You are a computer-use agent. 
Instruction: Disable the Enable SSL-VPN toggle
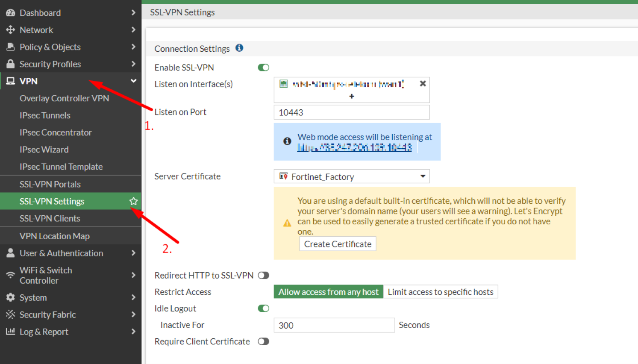pyautogui.click(x=263, y=68)
